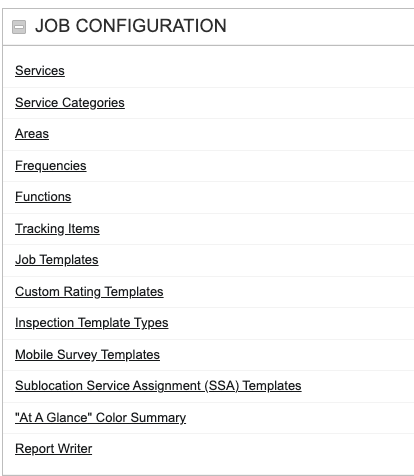This screenshot has width=414, height=476.
Task: Click the word Templates in Job Templates
Action: point(69,260)
